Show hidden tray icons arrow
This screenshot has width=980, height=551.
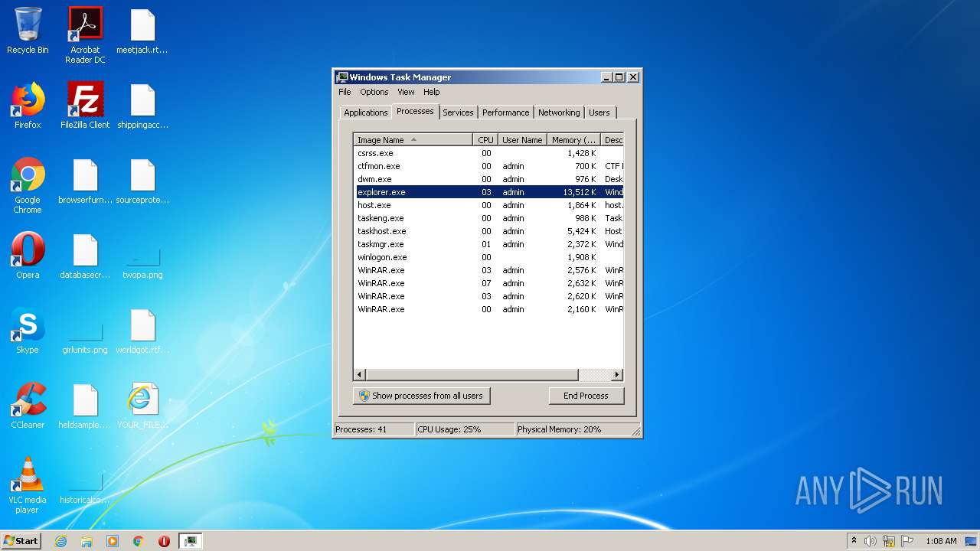click(854, 541)
